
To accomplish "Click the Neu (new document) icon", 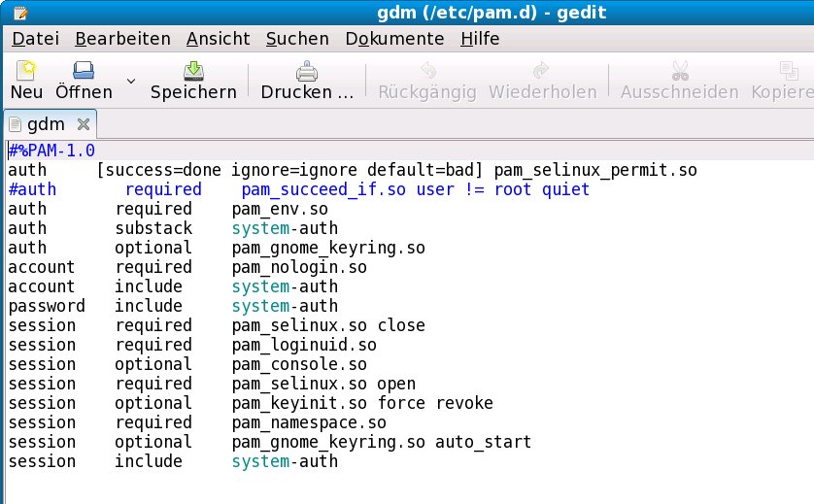I will (26, 72).
